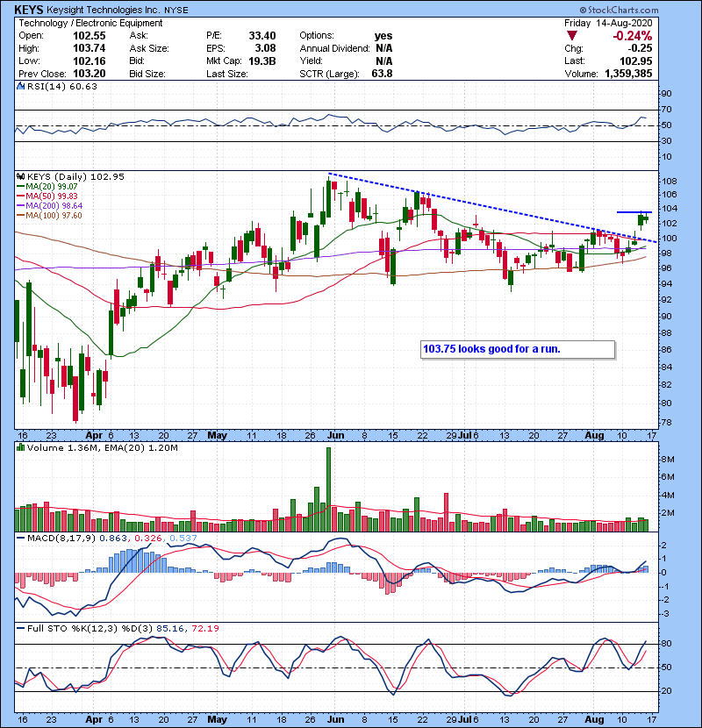Click the KEYS (Daily) 102.95 chart title
702x728 pixels.
(x=75, y=176)
